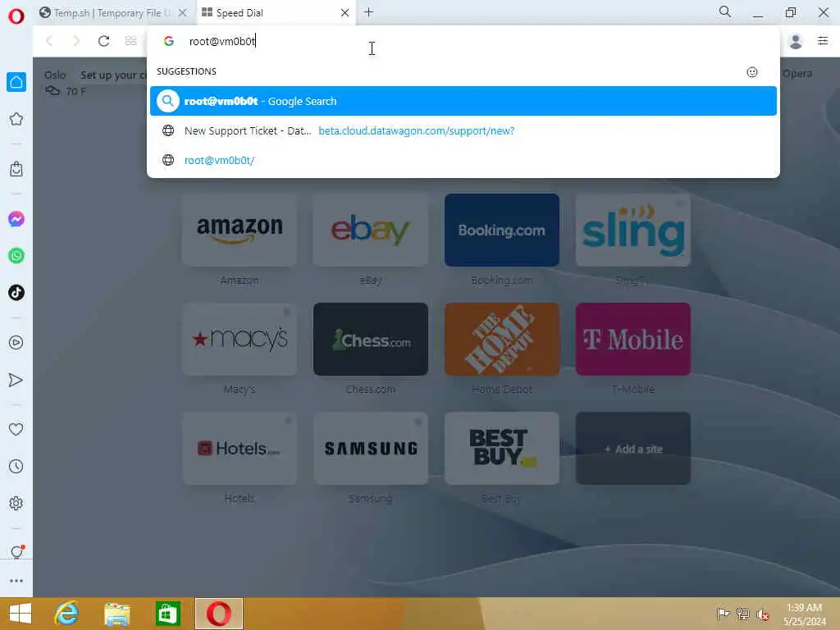This screenshot has width=840, height=630.
Task: Open a new tab with plus button
Action: click(x=368, y=11)
